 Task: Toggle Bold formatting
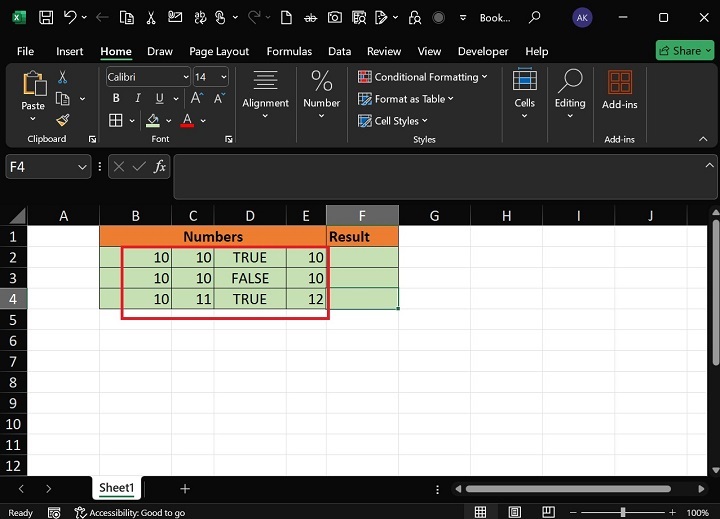click(x=116, y=98)
